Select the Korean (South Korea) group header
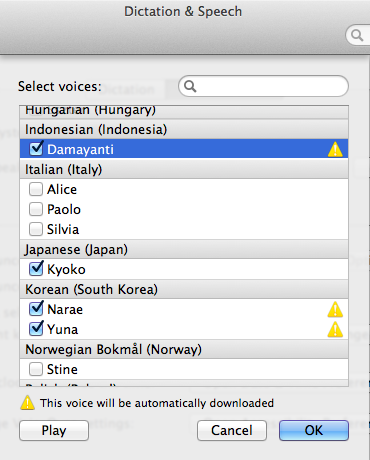The height and width of the screenshot is (460, 370). pos(184,289)
